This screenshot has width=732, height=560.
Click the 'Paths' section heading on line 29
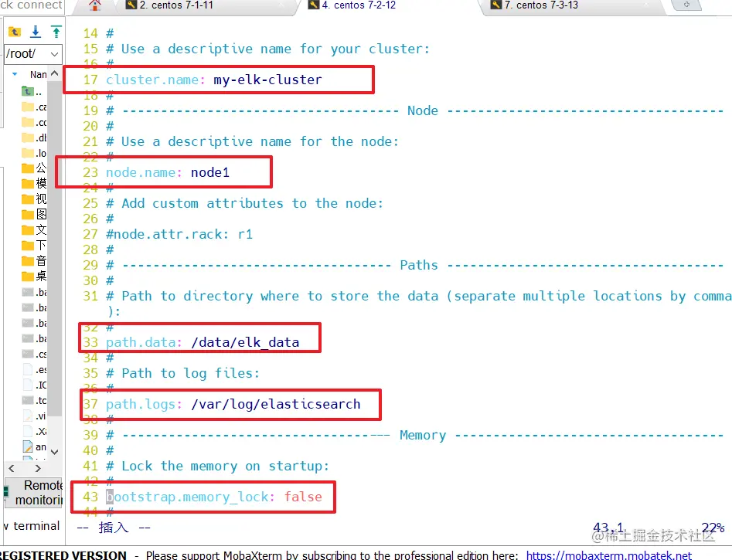click(x=419, y=265)
